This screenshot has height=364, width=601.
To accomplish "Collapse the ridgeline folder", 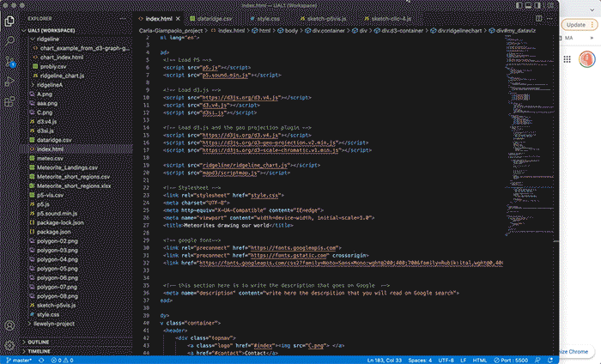I will tap(48, 39).
